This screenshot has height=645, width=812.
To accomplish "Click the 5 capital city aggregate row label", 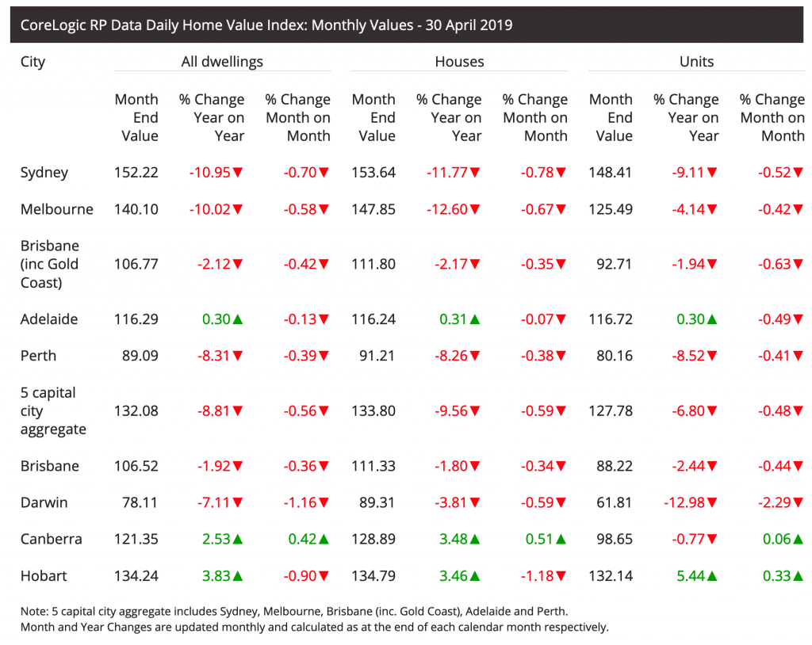I will [53, 411].
